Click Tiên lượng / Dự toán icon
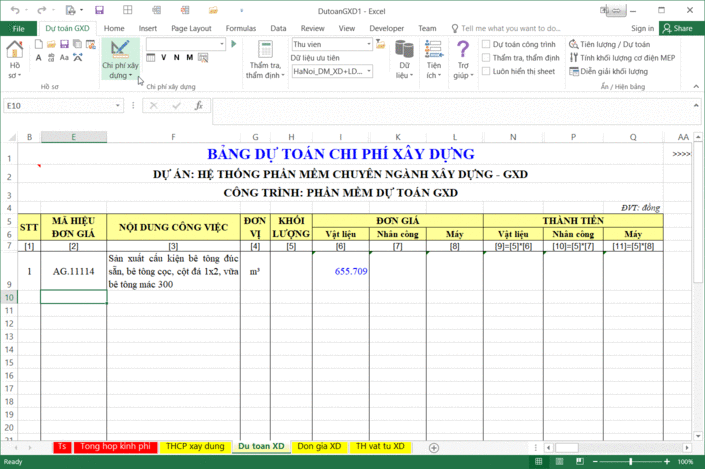This screenshot has width=705, height=469. 573,44
